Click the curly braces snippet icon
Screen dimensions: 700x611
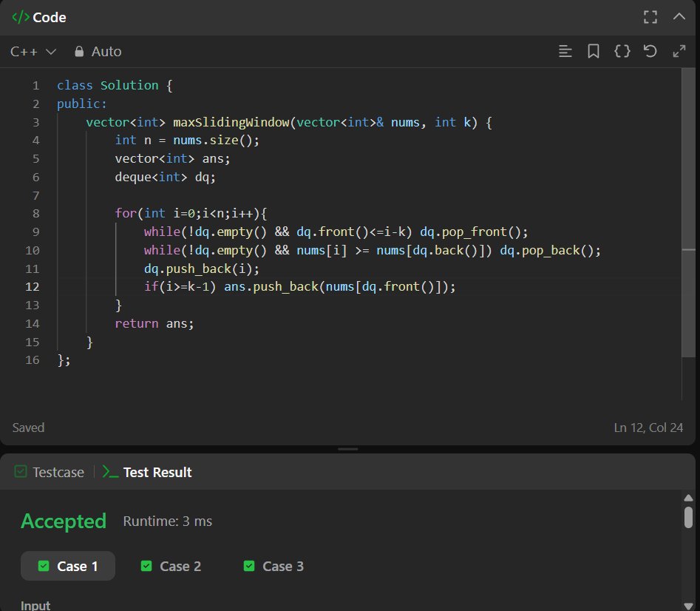point(622,52)
